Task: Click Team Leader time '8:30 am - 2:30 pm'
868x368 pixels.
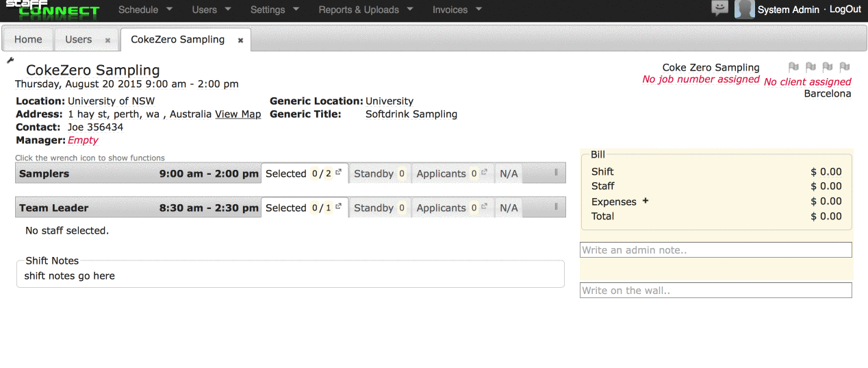Action: click(209, 208)
